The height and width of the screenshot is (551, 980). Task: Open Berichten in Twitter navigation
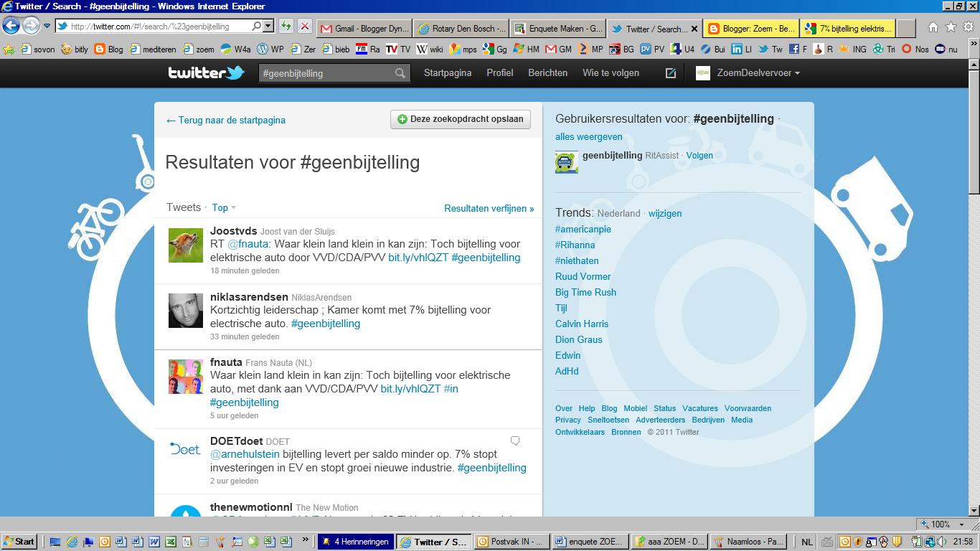(548, 72)
